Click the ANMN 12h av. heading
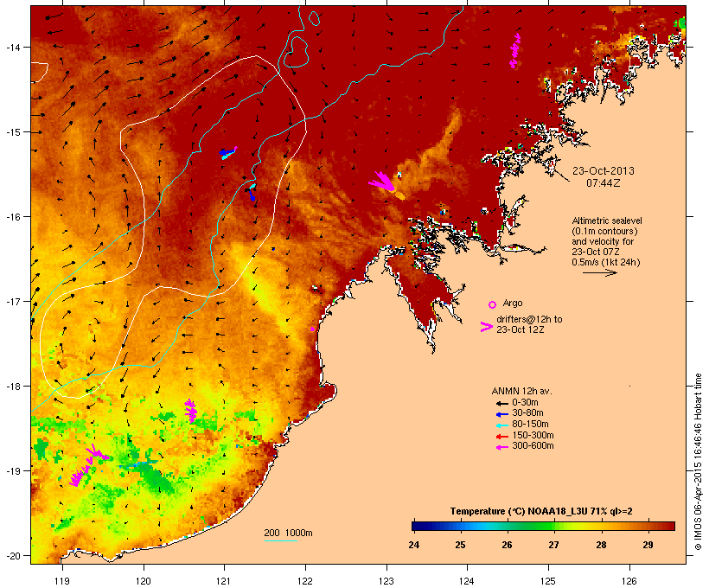The image size is (709, 588). coord(521,391)
